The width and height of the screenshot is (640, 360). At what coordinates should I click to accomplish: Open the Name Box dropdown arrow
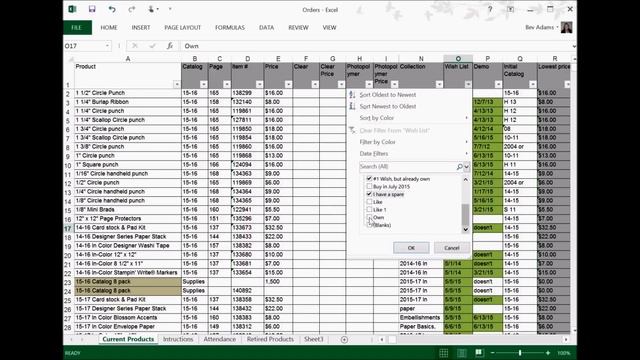coord(107,46)
